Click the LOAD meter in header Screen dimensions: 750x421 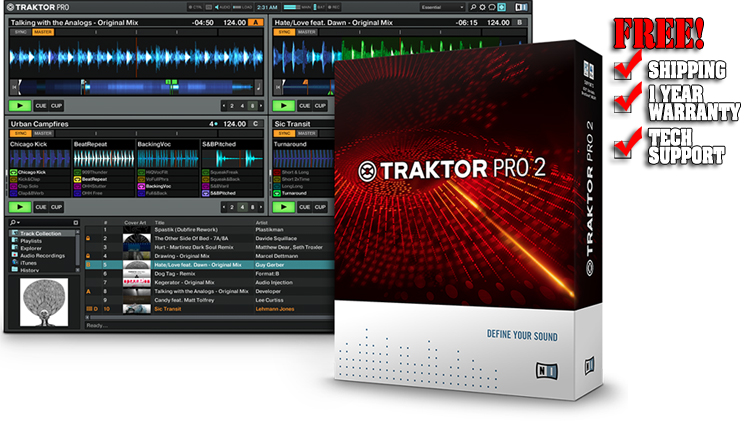tap(243, 7)
